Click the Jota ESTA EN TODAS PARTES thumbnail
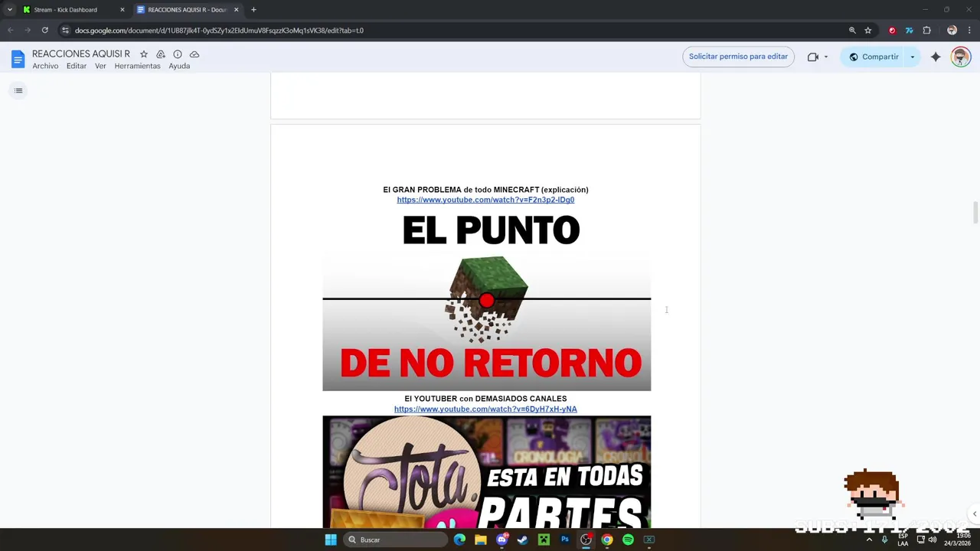This screenshot has height=551, width=980. coord(487,472)
